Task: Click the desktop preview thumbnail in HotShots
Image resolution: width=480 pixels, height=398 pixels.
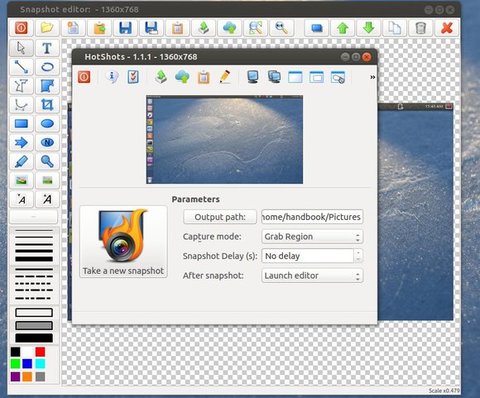Action: [x=224, y=140]
